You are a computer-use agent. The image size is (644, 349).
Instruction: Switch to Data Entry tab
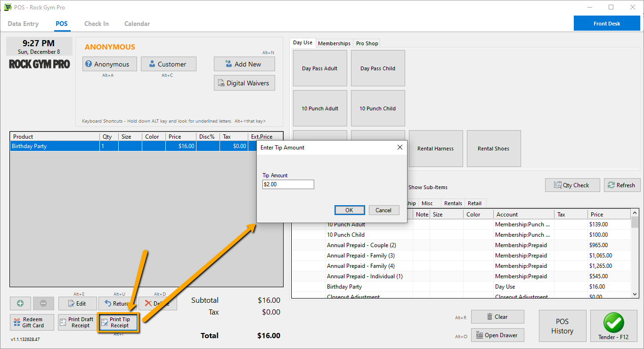coord(23,24)
